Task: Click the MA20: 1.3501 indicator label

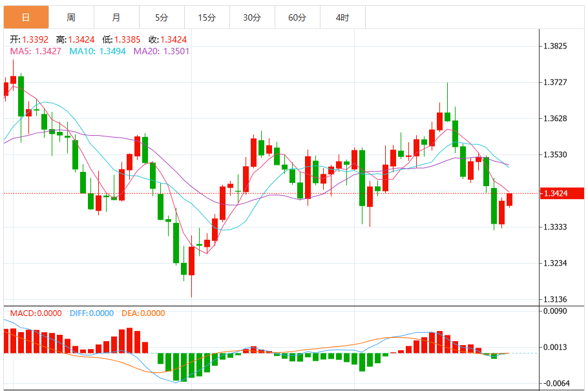Action: click(162, 52)
